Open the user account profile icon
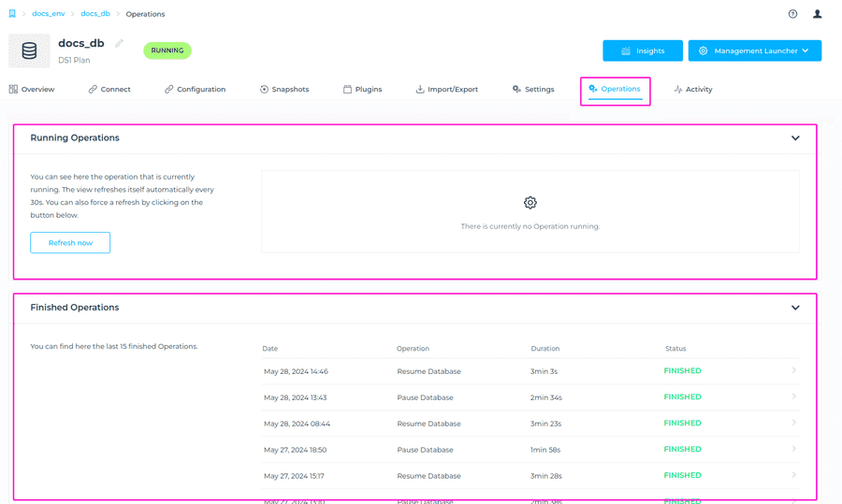Screen dimensions: 842x504 click(817, 14)
